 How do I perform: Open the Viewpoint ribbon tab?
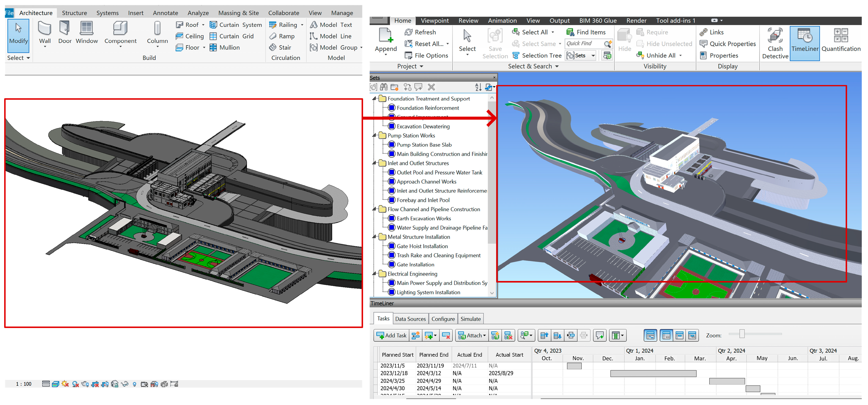[434, 20]
